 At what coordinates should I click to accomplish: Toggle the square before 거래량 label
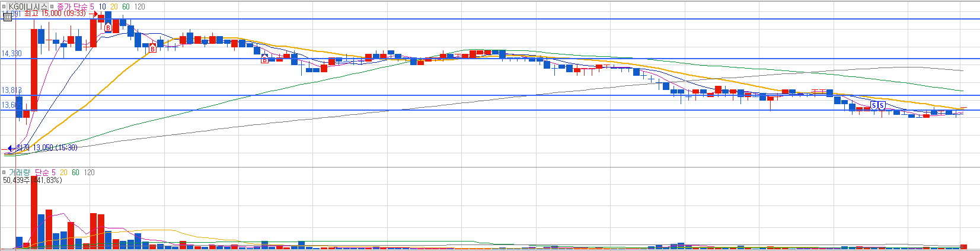(x=4, y=172)
